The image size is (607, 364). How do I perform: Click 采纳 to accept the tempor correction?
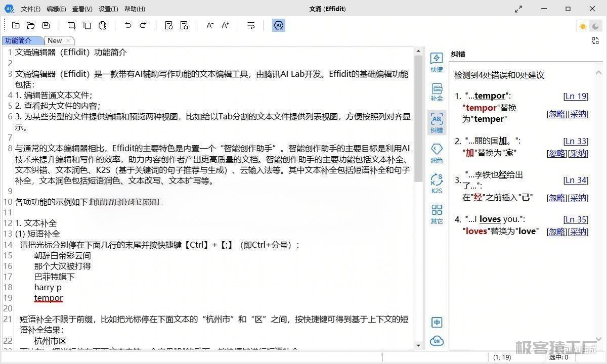click(579, 114)
